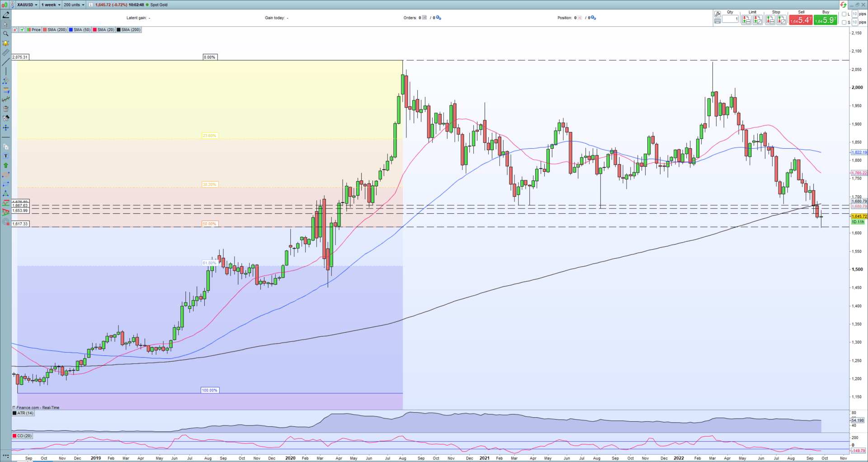Click the 1,822.19 SMA value tag

click(x=859, y=152)
